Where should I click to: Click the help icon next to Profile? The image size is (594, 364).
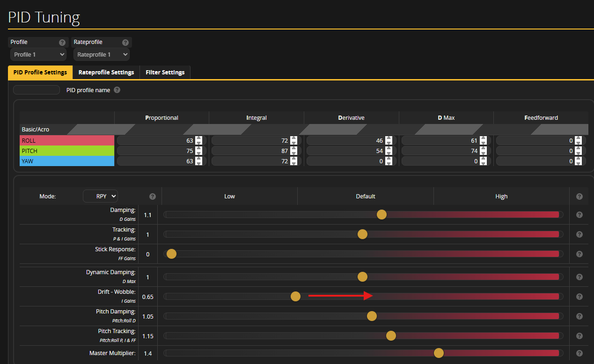point(62,42)
